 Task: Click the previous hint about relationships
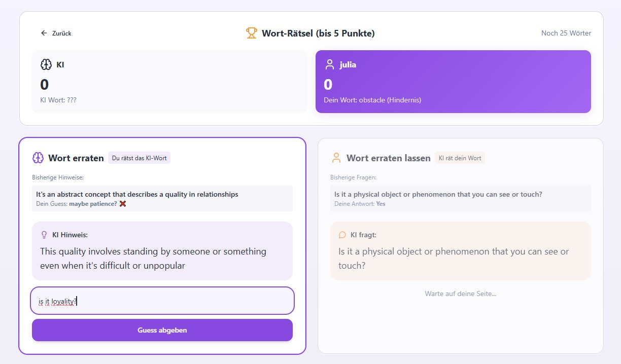point(137,194)
